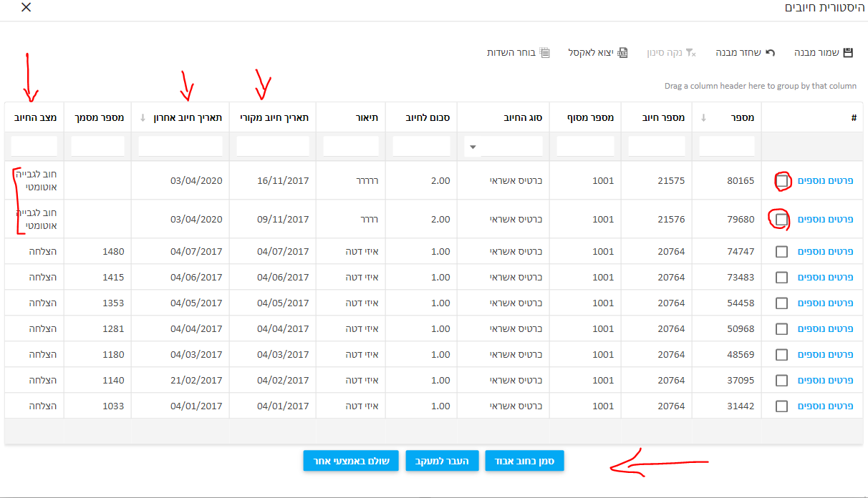868x498 pixels.
Task: Click חוב לגבייה אוטומטי status in row 80165
Action: tap(36, 181)
